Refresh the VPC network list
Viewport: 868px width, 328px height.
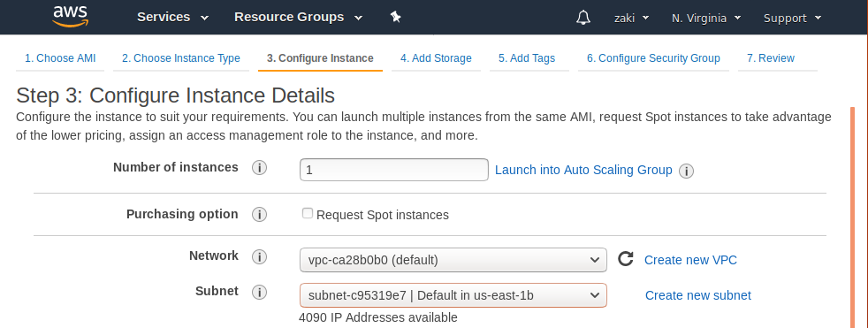tap(626, 259)
